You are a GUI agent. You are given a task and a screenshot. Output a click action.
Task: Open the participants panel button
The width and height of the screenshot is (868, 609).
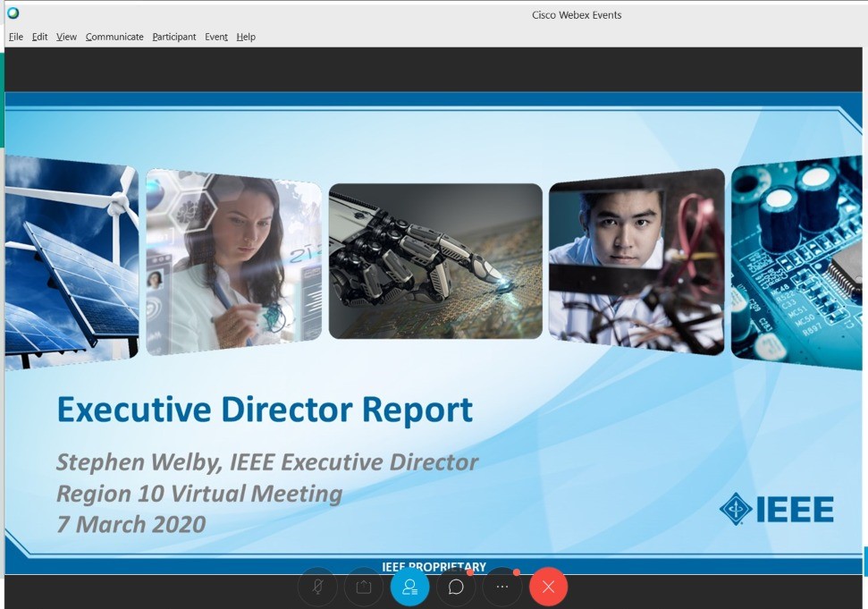point(409,587)
